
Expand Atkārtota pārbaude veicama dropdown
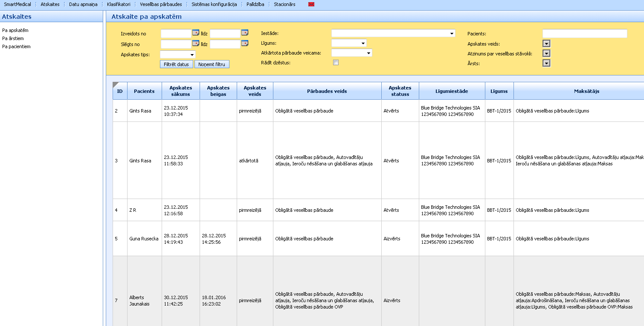[x=368, y=53]
